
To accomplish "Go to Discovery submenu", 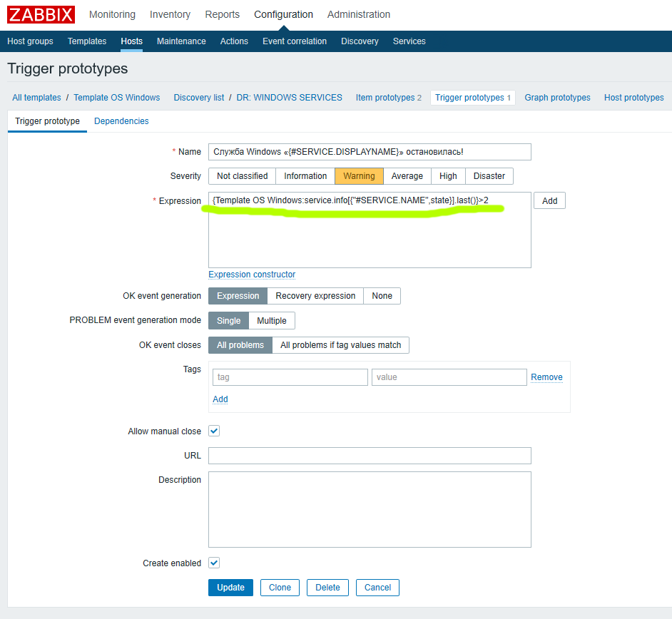I will tap(360, 41).
